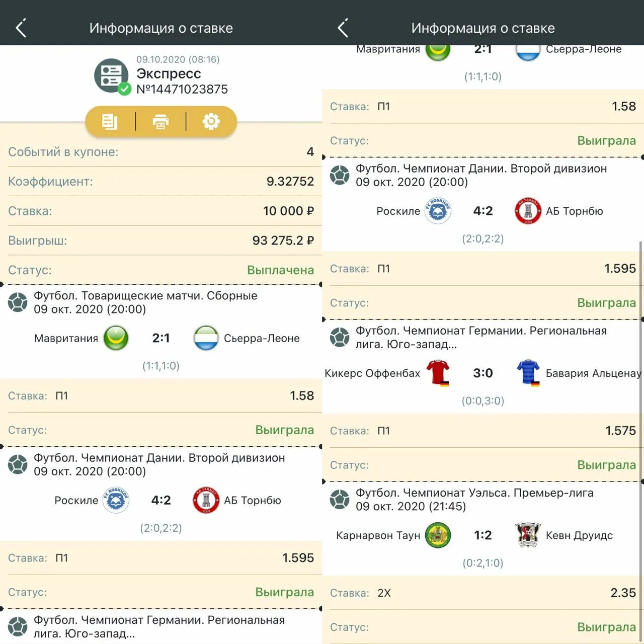Tap the Карнарвон Таун team name
Image resolution: width=644 pixels, height=644 pixels.
(378, 535)
